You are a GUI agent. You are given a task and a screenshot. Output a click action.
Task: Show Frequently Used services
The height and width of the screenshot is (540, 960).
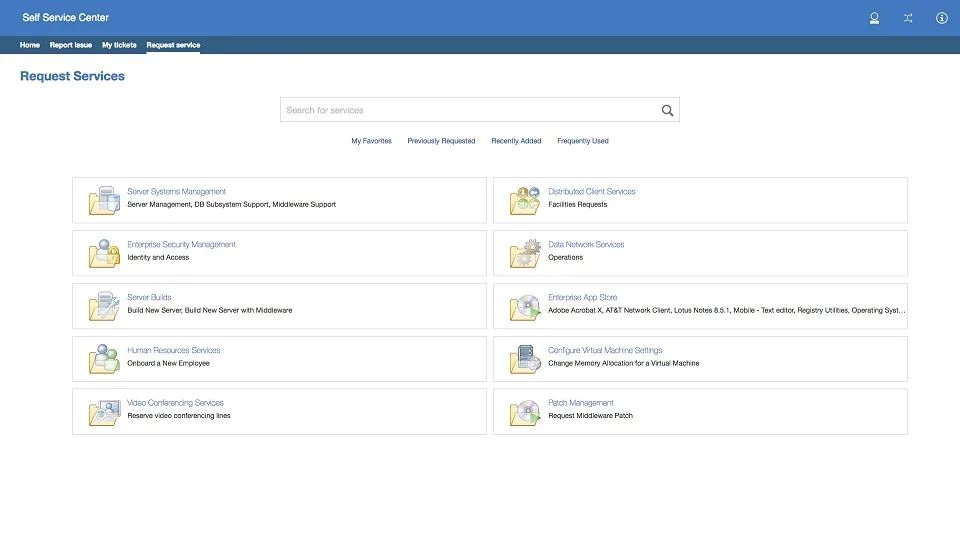[x=583, y=141]
